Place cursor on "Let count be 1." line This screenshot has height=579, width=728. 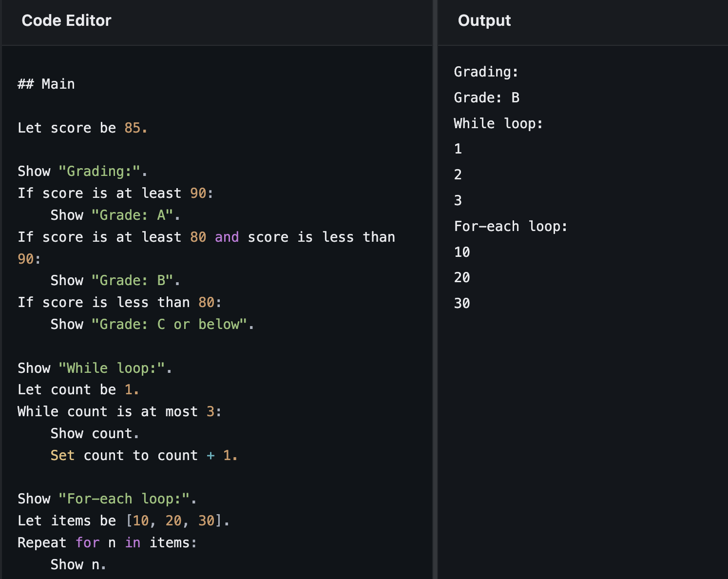click(78, 389)
